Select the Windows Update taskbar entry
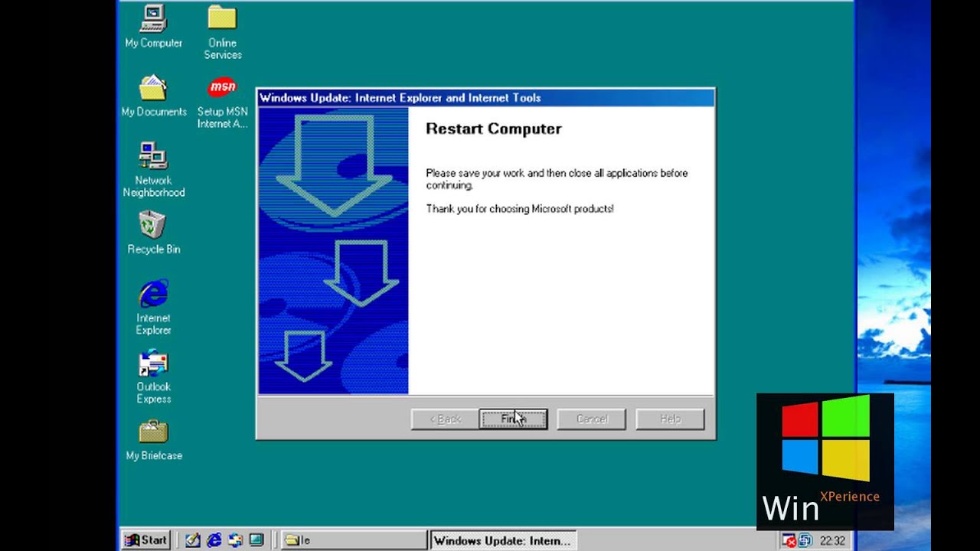980x551 pixels. pyautogui.click(x=501, y=540)
